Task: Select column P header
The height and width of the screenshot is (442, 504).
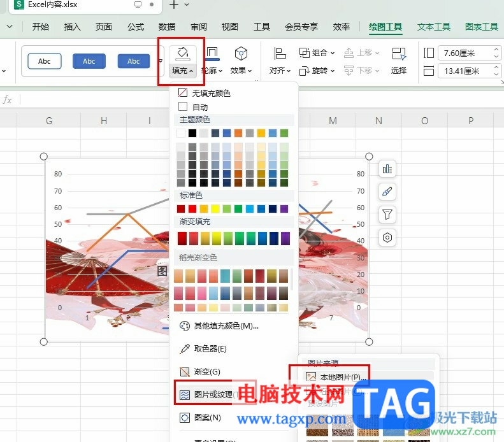Action: 471,121
